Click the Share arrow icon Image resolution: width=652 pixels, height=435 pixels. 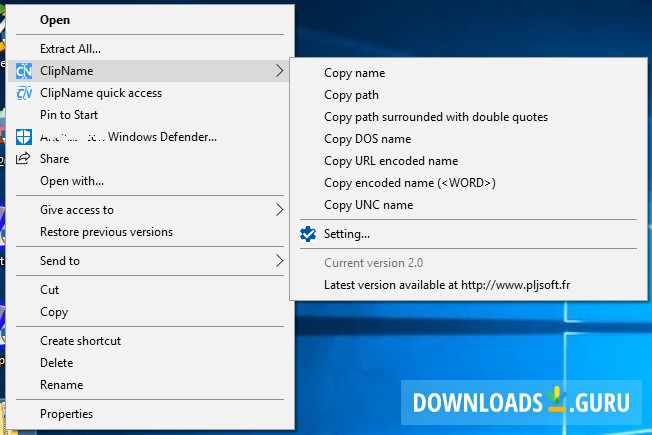pos(23,158)
